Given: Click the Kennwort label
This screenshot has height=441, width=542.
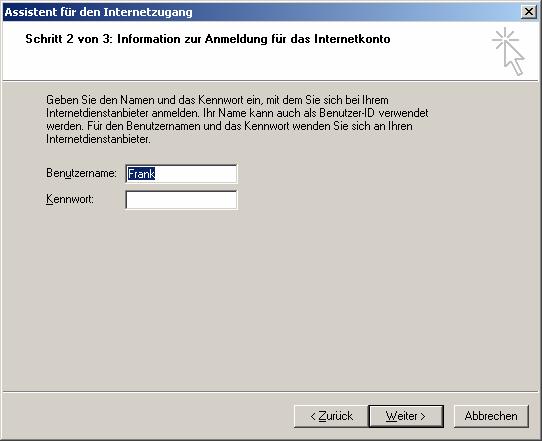Looking at the screenshot, I should (x=70, y=199).
